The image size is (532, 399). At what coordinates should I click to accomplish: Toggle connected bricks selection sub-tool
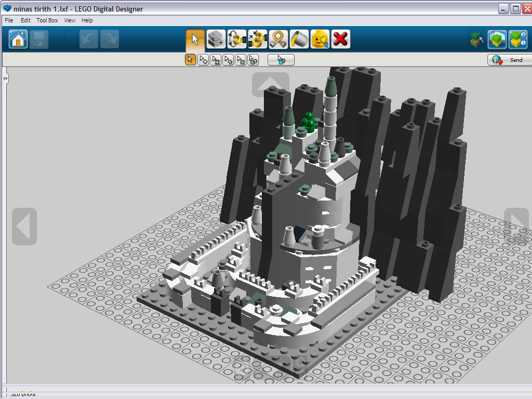[x=216, y=60]
